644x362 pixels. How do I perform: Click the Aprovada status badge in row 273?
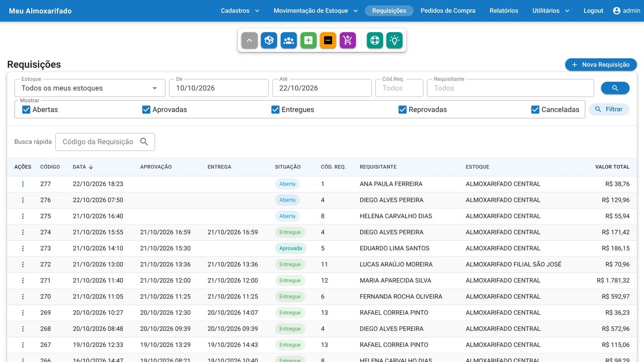pyautogui.click(x=290, y=248)
